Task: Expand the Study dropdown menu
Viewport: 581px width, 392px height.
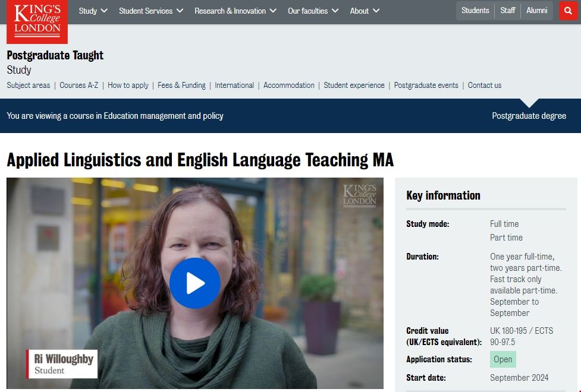Action: point(93,11)
